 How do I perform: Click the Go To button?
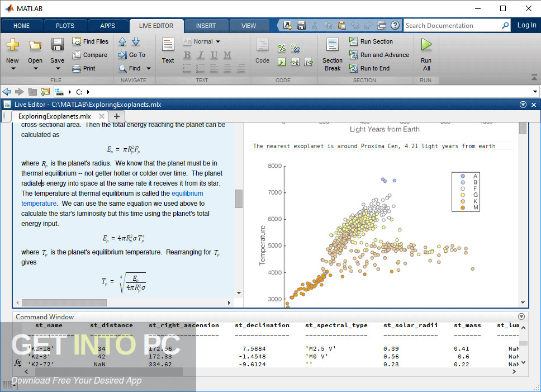pyautogui.click(x=131, y=55)
